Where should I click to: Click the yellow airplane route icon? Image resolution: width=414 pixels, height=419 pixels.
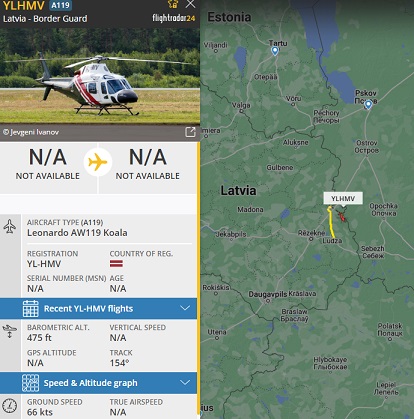98,162
